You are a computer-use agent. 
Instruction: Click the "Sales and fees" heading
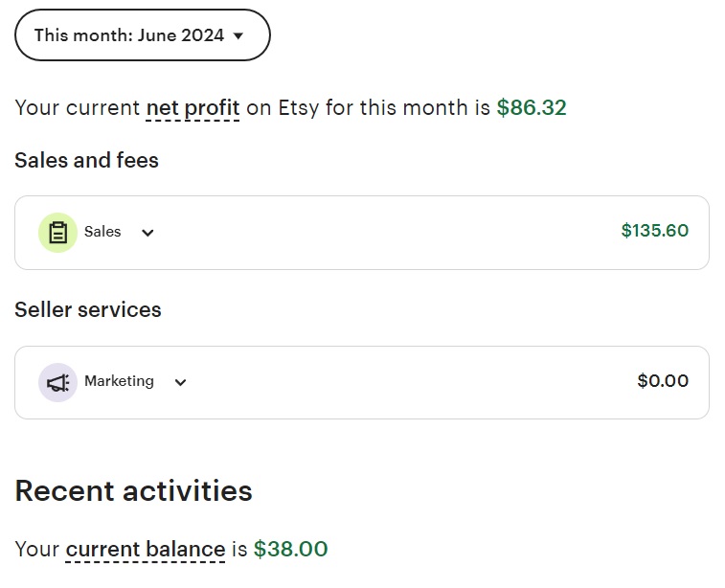coord(86,161)
